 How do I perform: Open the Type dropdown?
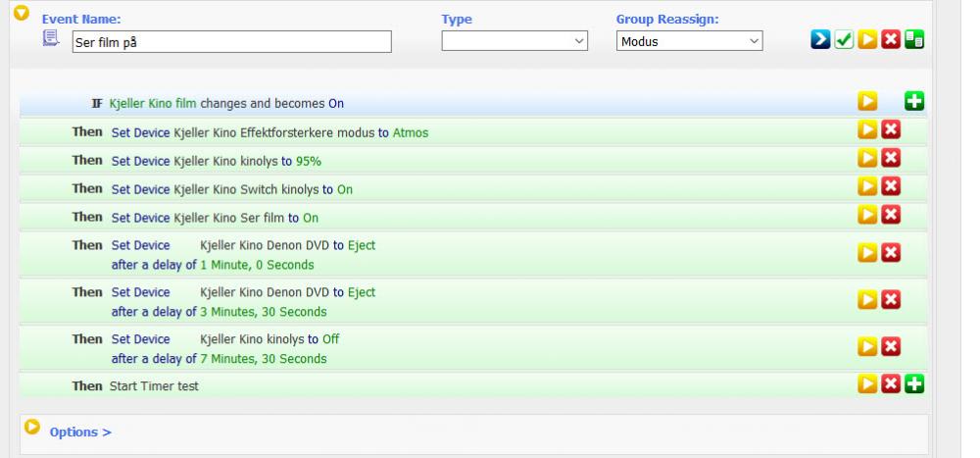point(514,41)
